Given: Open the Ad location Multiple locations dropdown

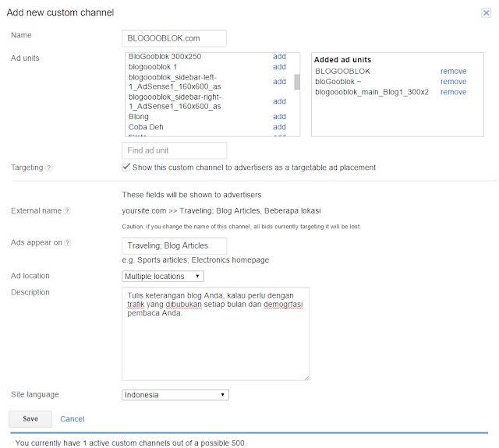Looking at the screenshot, I should tap(163, 277).
